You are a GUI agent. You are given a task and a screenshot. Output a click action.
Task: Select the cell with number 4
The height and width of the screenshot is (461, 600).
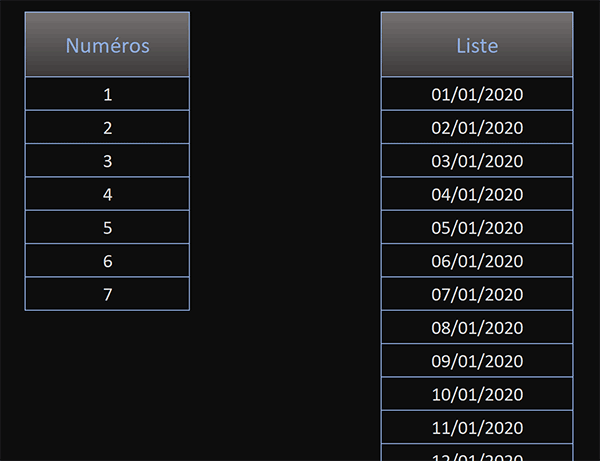coord(107,194)
